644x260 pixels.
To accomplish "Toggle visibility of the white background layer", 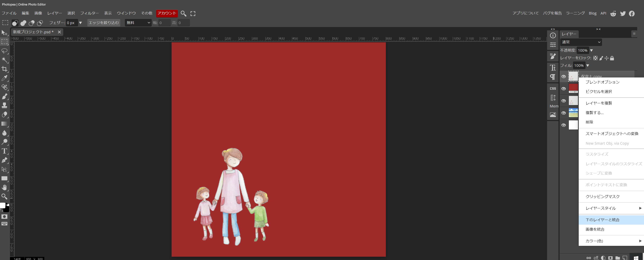I will click(563, 125).
